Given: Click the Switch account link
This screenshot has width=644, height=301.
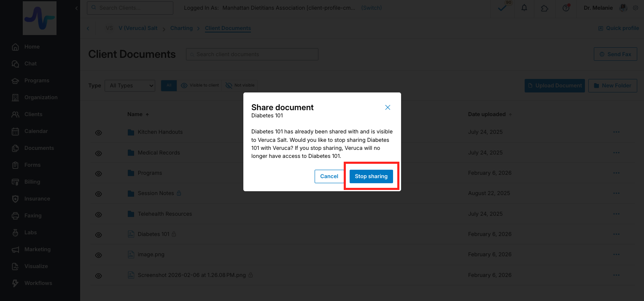Looking at the screenshot, I should click(372, 8).
